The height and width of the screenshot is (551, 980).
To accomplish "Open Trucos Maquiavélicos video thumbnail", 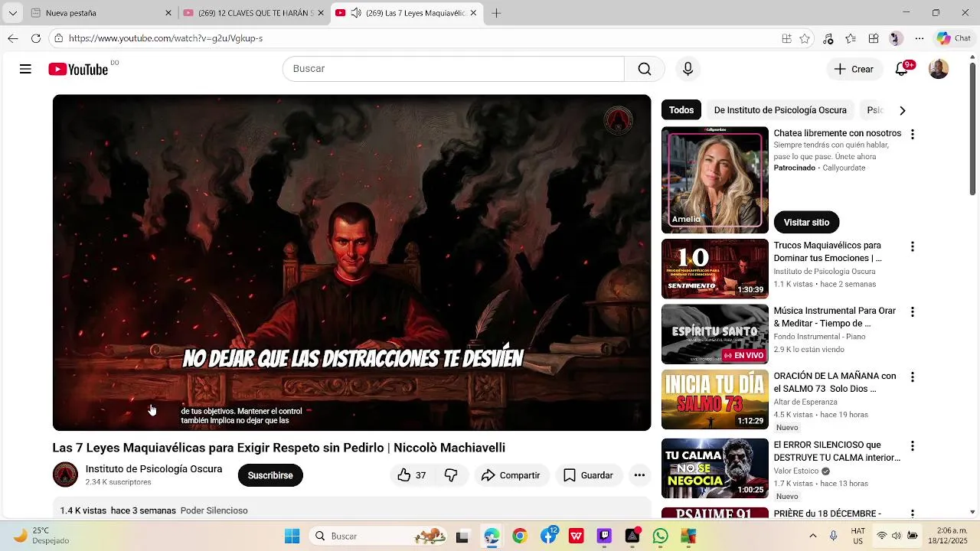I will pos(714,269).
